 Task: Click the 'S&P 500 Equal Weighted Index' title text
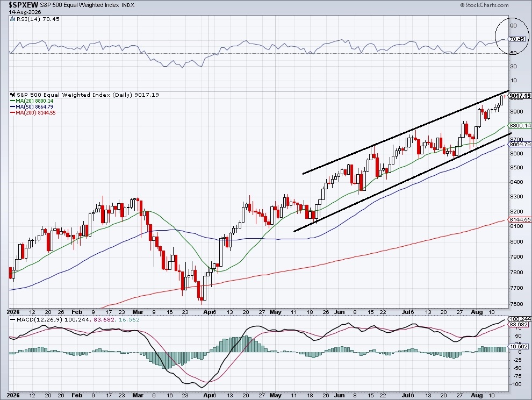coord(80,5)
